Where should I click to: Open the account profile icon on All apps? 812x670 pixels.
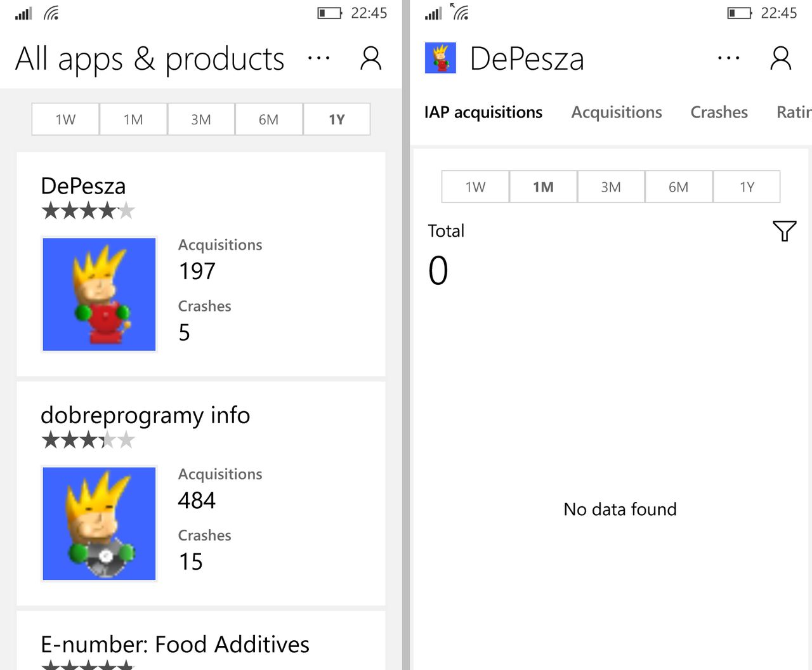371,58
